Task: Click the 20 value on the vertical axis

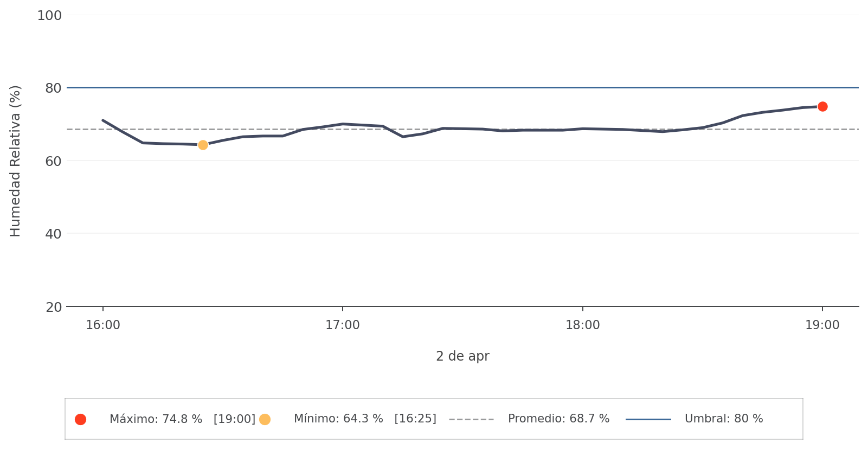Action: [53, 307]
